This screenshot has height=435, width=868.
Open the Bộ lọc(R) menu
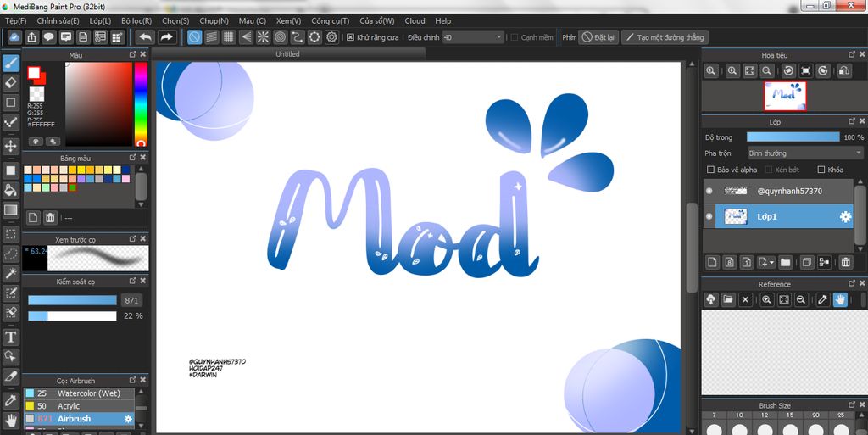point(136,20)
